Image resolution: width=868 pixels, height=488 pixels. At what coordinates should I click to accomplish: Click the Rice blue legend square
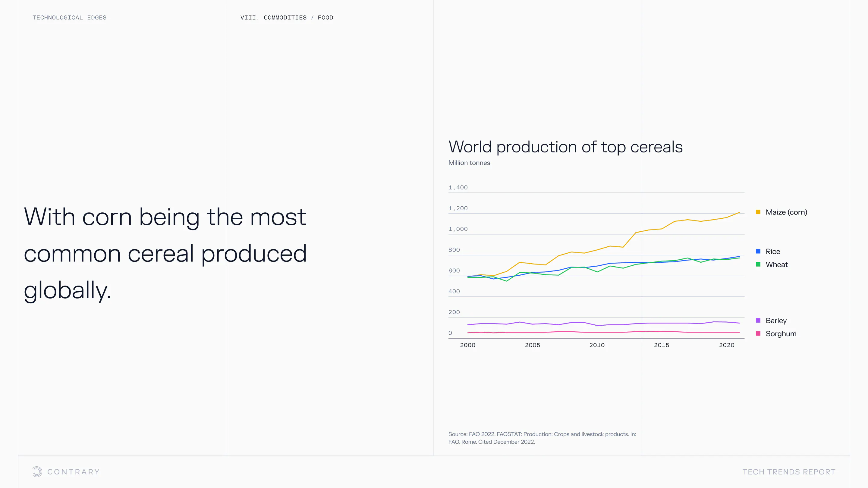pos(758,251)
